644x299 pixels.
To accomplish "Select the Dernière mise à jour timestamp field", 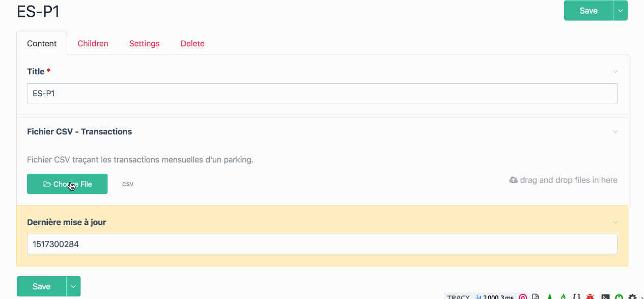I will pyautogui.click(x=322, y=244).
